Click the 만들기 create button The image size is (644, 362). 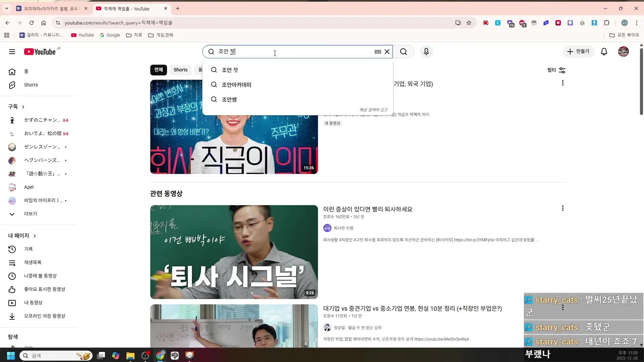pos(578,52)
